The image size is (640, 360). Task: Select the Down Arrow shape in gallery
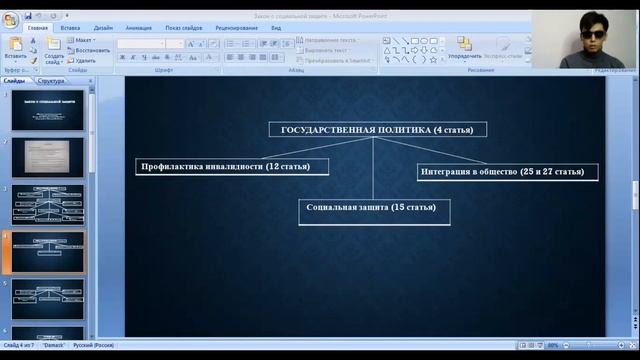click(424, 50)
